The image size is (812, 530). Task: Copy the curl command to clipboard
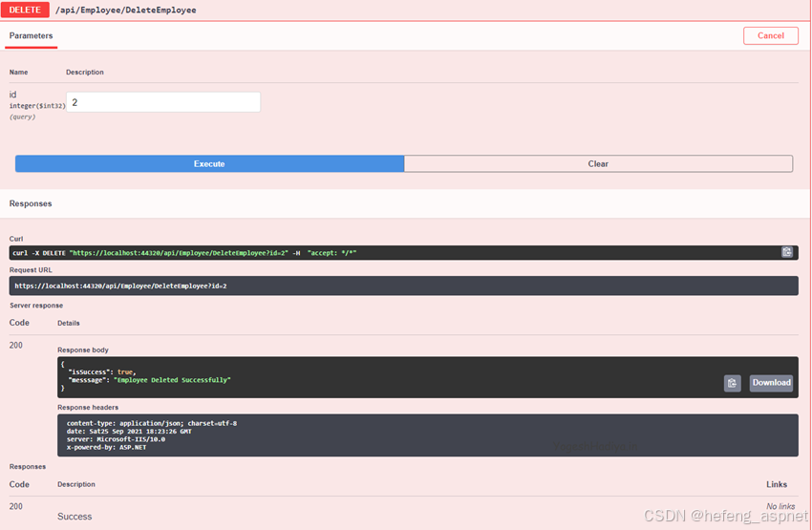tap(786, 252)
